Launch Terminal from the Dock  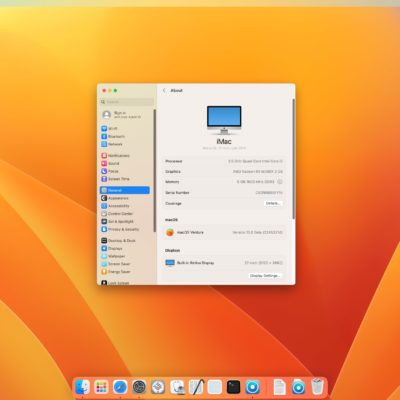(x=234, y=387)
